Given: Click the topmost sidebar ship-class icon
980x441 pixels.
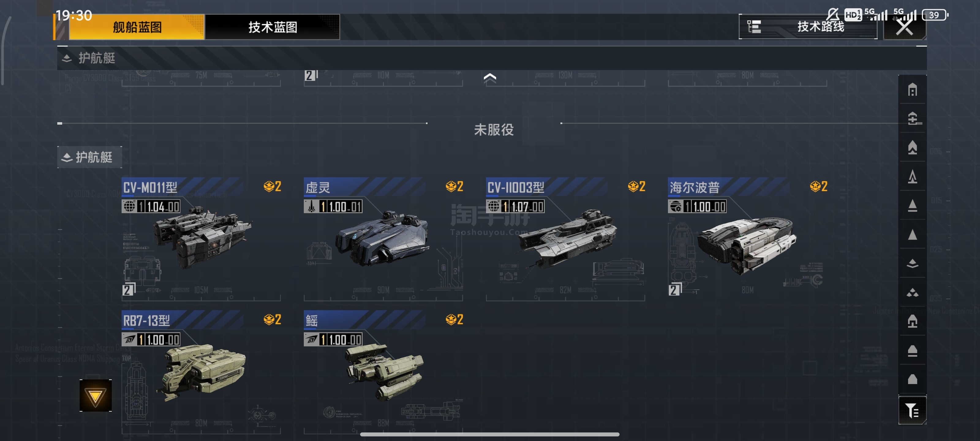Looking at the screenshot, I should click(912, 90).
